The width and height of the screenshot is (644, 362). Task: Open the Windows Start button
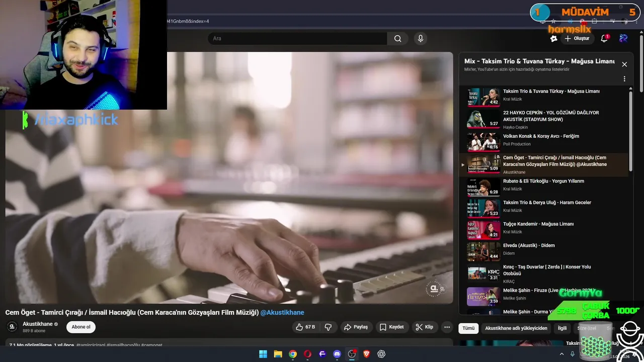coord(263,354)
